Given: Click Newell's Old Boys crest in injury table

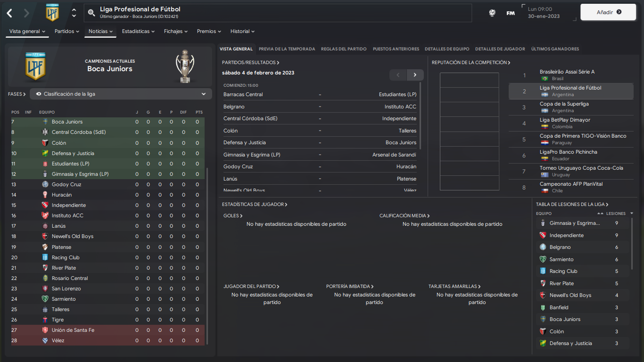Looking at the screenshot, I should (x=543, y=295).
